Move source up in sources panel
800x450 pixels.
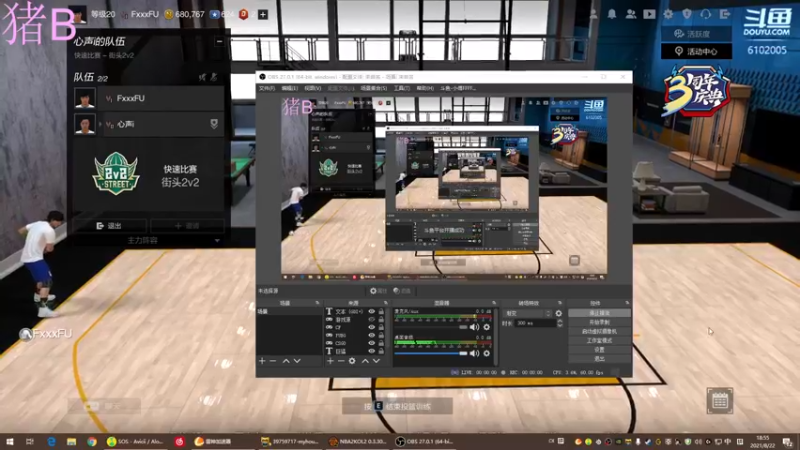(365, 361)
